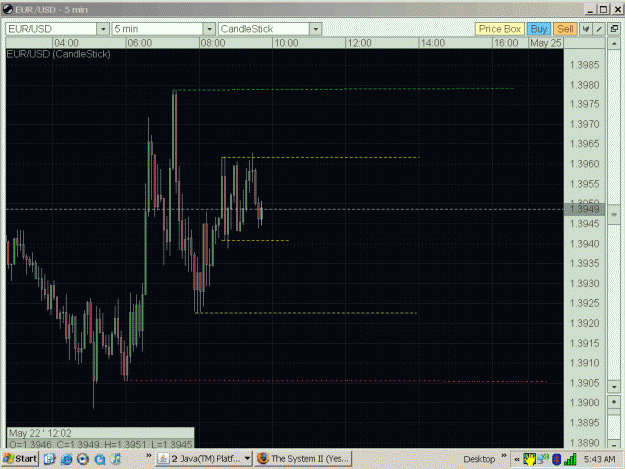Click the orange Sell button

565,29
